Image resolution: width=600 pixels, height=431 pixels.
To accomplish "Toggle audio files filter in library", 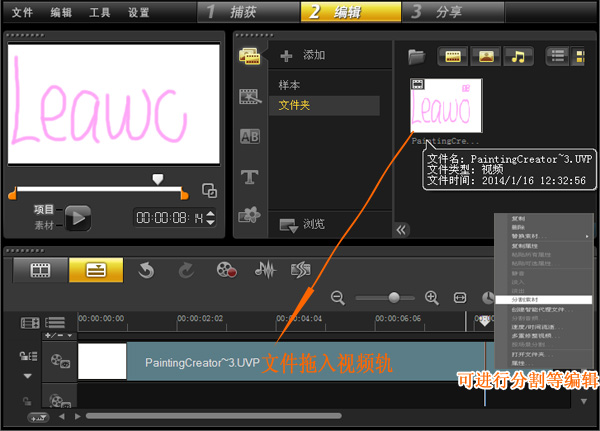I will tap(518, 57).
